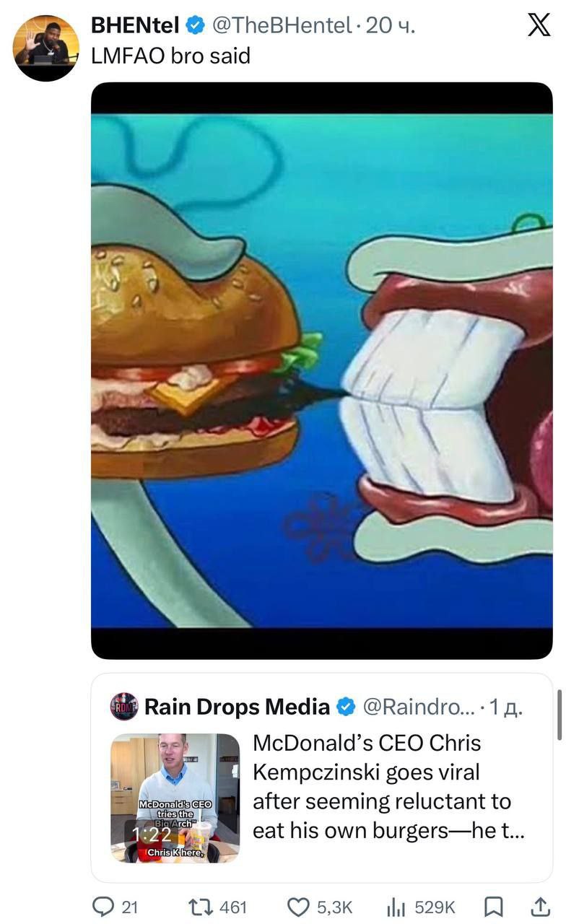
Task: Open BHENtel profile avatar
Action: [x=46, y=48]
